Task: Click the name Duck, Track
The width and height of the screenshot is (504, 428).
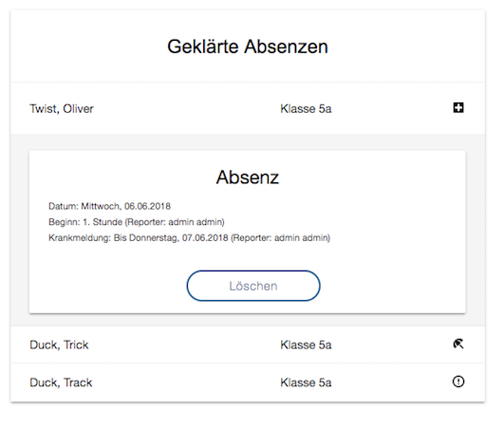Action: (x=61, y=382)
